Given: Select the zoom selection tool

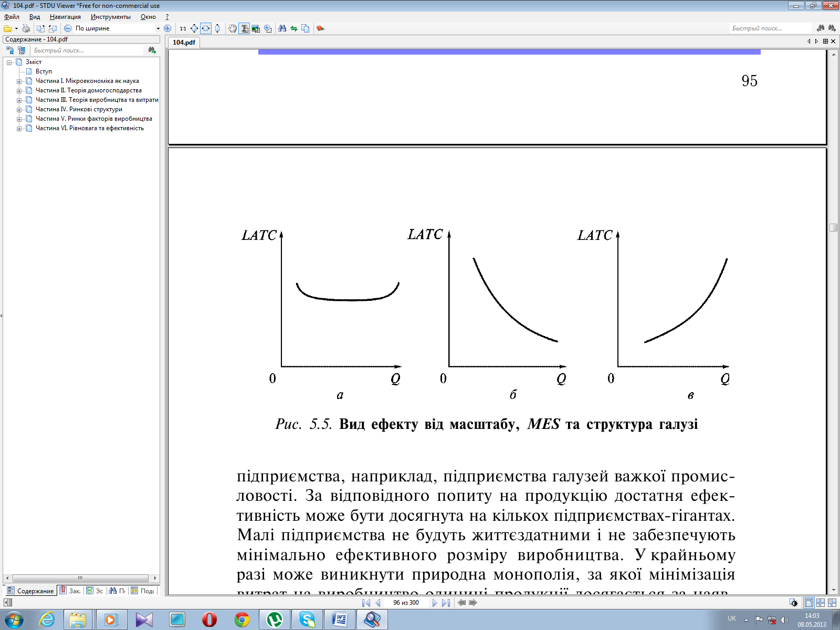Looking at the screenshot, I should 268,28.
